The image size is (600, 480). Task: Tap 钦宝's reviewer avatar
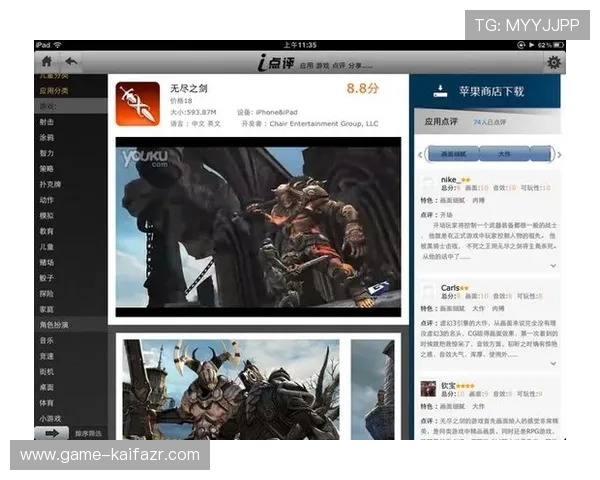click(428, 388)
